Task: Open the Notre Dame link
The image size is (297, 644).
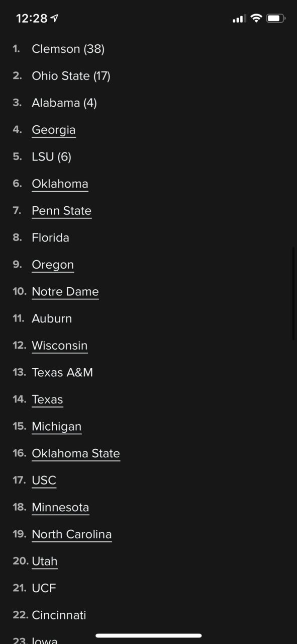Action: [x=65, y=292]
